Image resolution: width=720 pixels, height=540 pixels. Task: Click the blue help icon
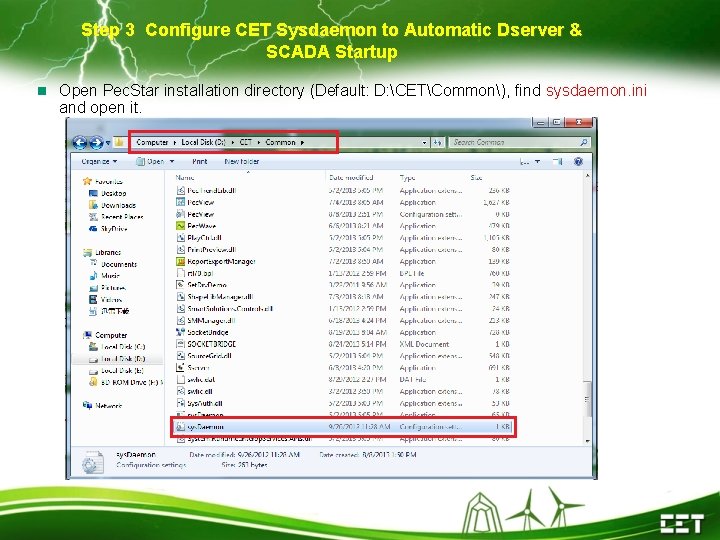578,161
